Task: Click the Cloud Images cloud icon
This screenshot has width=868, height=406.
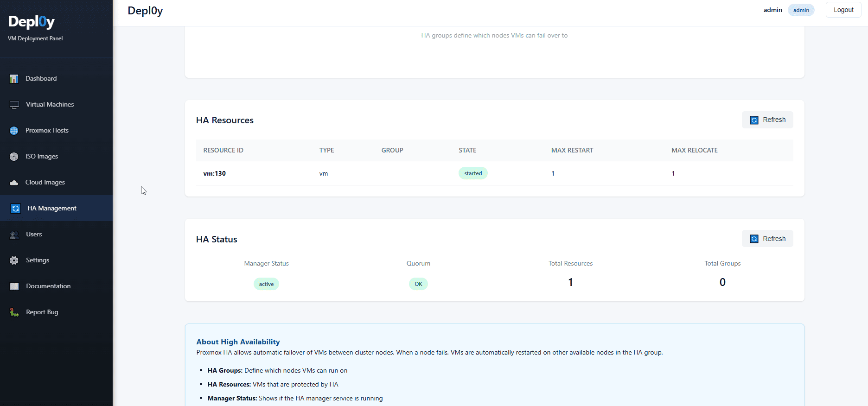Action: click(x=14, y=183)
